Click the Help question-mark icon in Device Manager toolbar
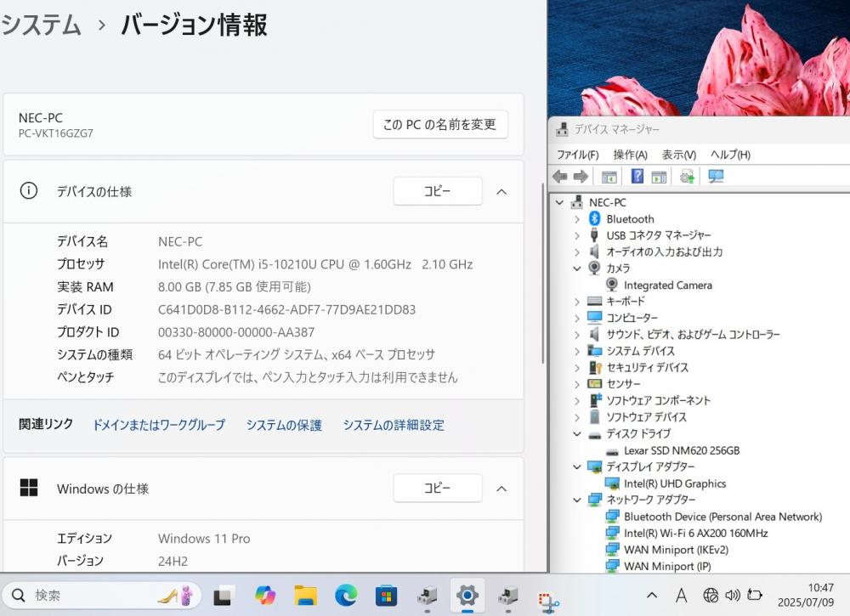Screen dimensions: 850x616 point(637,176)
